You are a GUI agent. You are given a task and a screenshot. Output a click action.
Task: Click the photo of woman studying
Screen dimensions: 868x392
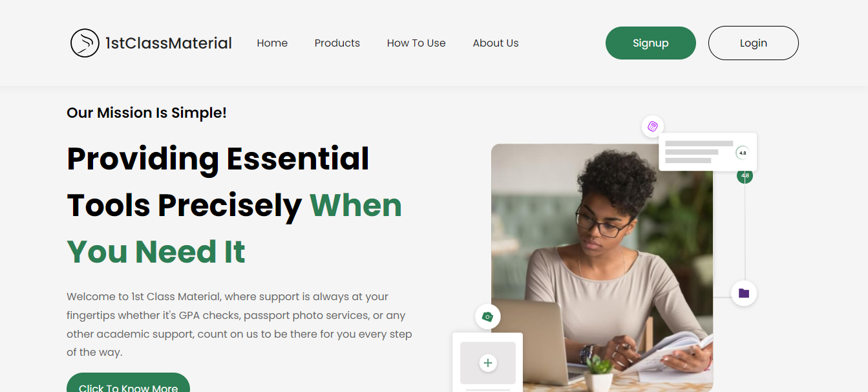click(602, 268)
